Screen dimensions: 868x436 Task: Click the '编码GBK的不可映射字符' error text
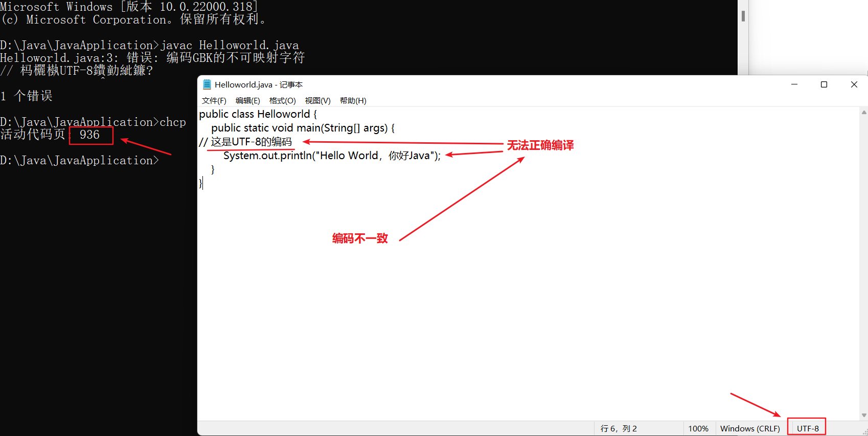pyautogui.click(x=236, y=57)
